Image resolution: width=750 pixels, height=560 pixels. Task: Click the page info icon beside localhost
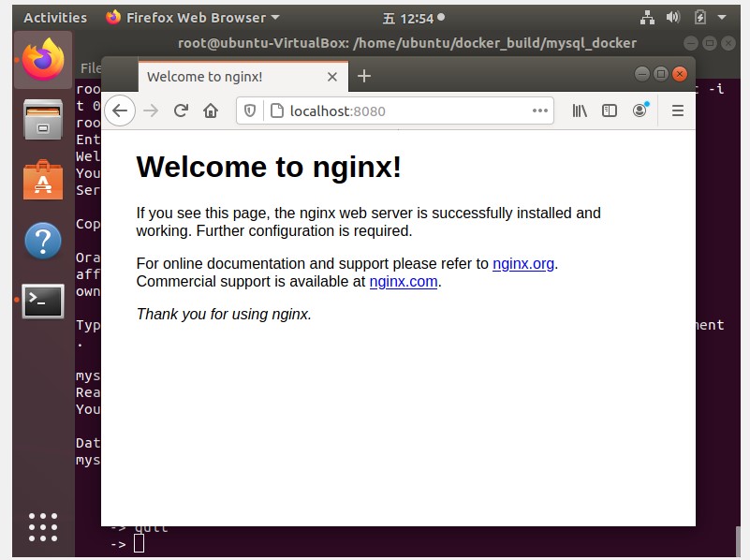click(277, 111)
